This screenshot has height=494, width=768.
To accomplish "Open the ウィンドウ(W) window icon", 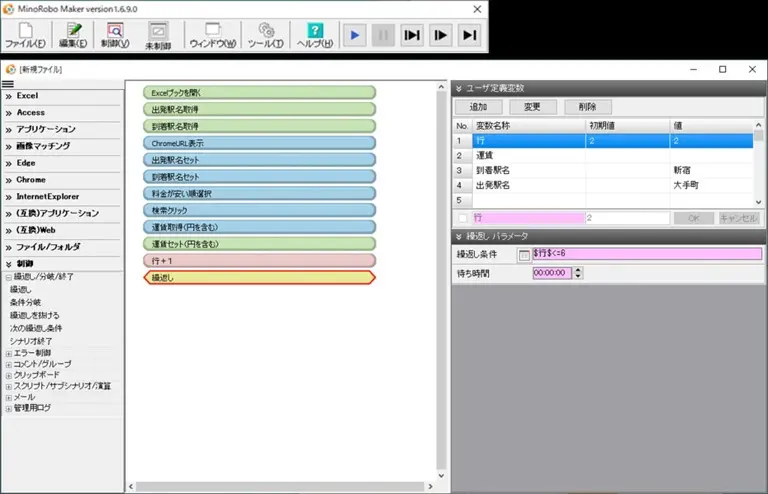I will point(212,35).
